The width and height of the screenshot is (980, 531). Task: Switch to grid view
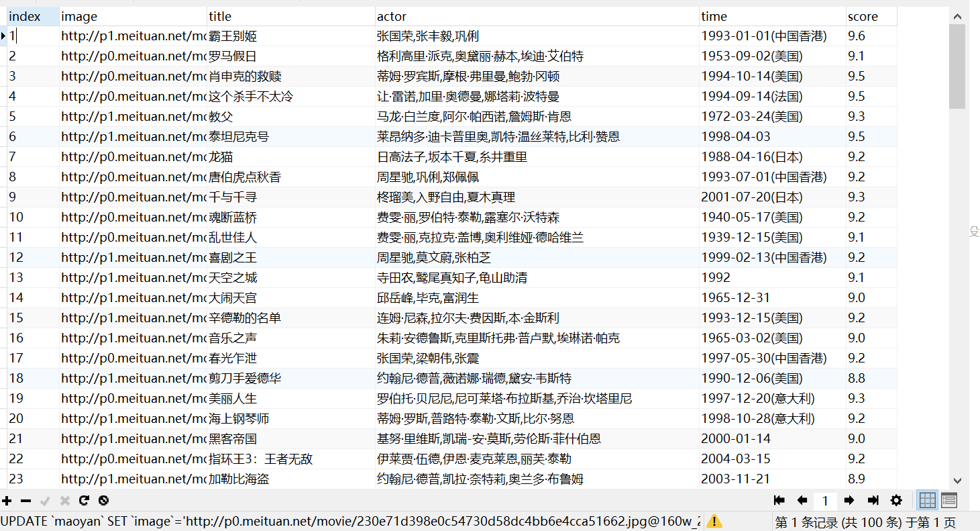[928, 500]
